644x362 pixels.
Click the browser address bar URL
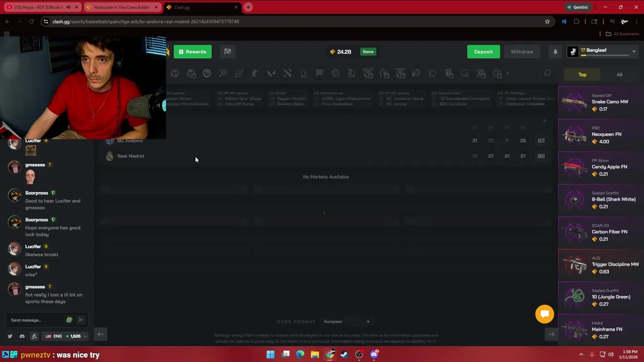coord(146,22)
